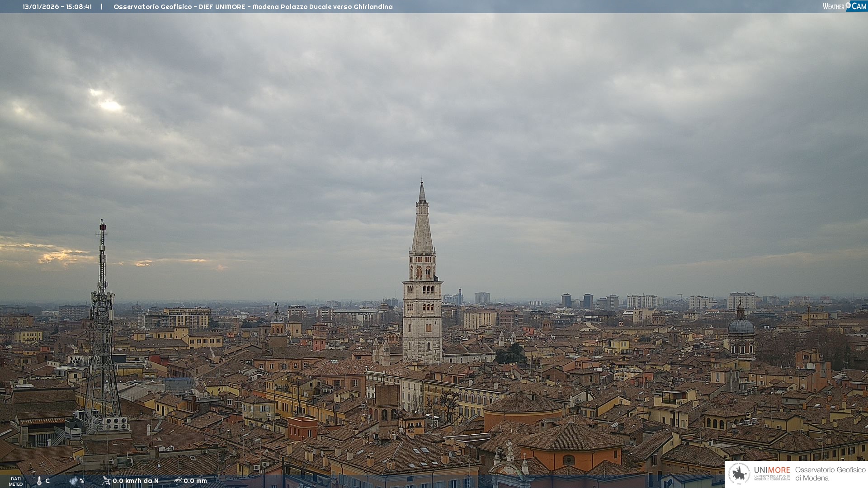The height and width of the screenshot is (488, 868).
Task: Click the wind anemometer icon
Action: tap(106, 481)
